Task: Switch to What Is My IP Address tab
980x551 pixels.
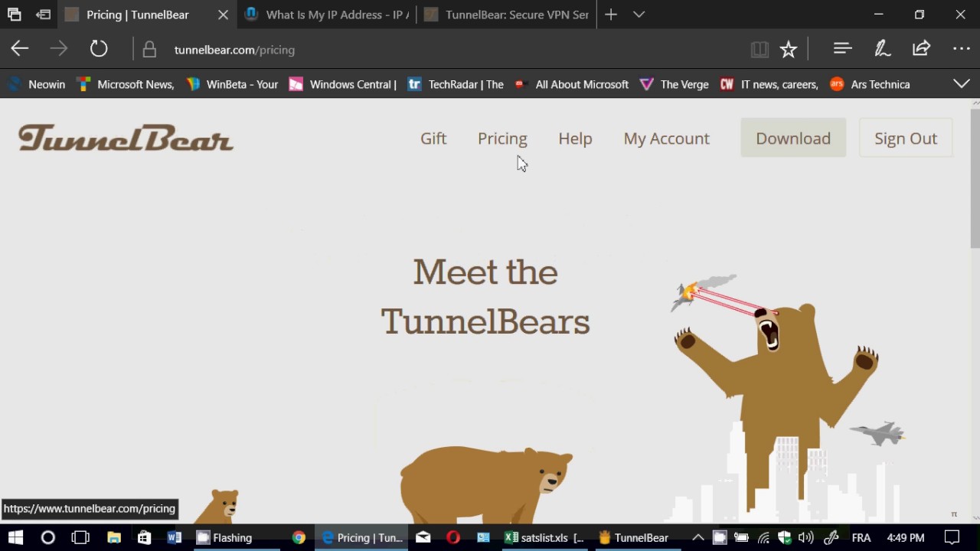Action: click(x=327, y=15)
